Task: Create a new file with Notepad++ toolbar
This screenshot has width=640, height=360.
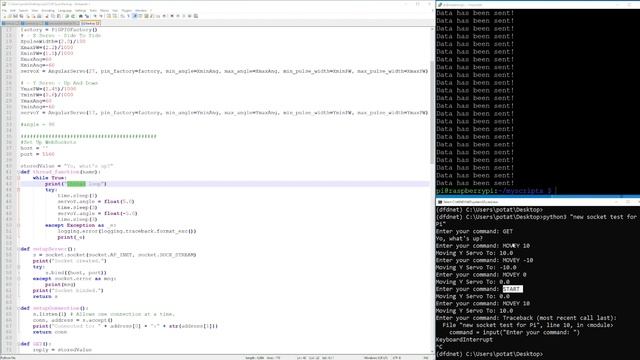Action: click(4, 16)
